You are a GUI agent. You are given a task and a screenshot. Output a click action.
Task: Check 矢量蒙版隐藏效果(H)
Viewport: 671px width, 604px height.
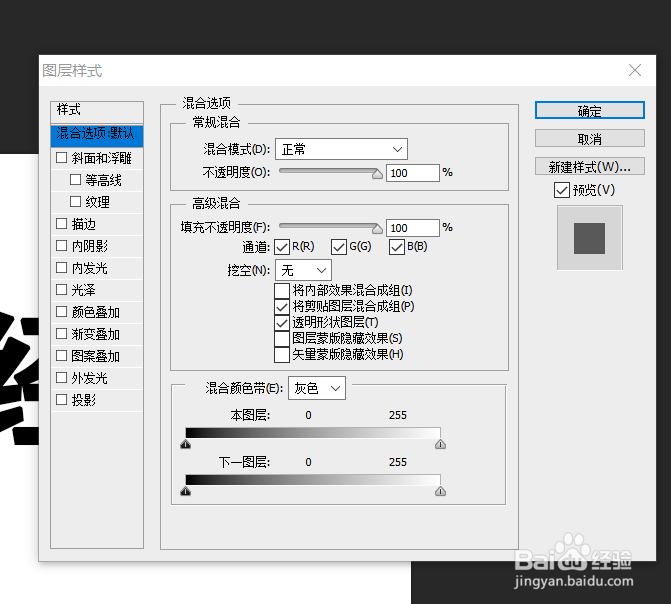(282, 354)
